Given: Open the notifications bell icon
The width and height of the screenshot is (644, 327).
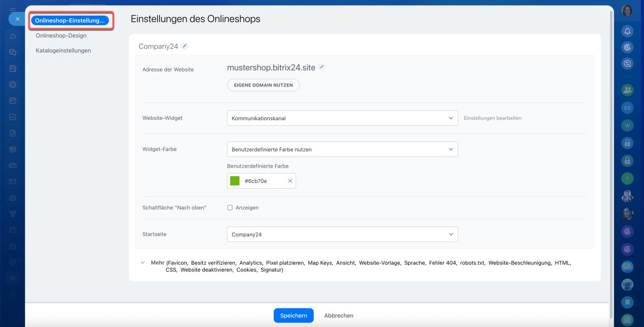Looking at the screenshot, I should (x=627, y=31).
